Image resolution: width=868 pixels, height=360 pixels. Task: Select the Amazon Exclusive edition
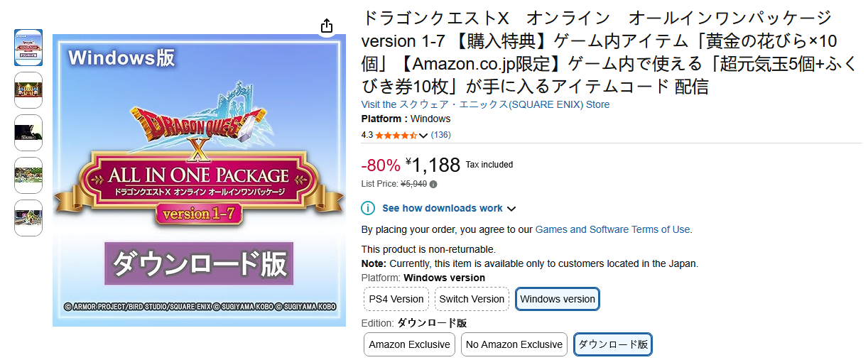[x=409, y=344]
